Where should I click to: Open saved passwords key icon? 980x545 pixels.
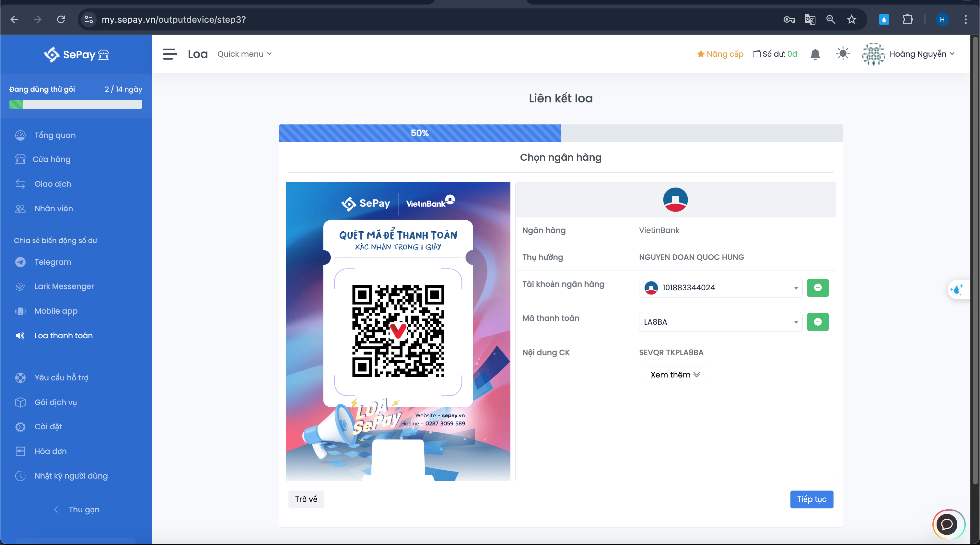click(x=789, y=19)
